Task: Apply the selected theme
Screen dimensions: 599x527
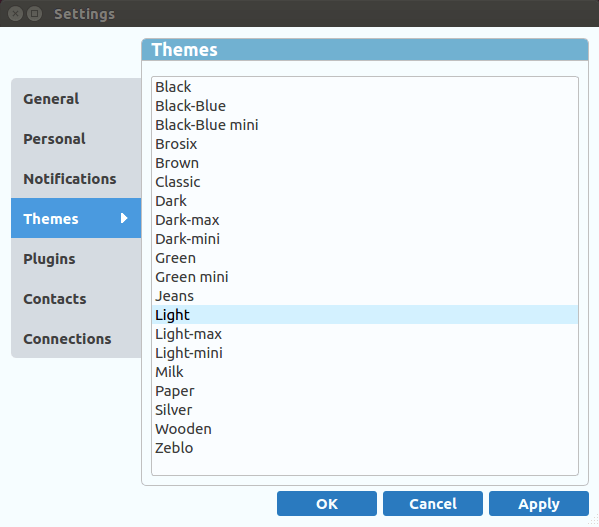Action: click(x=539, y=504)
